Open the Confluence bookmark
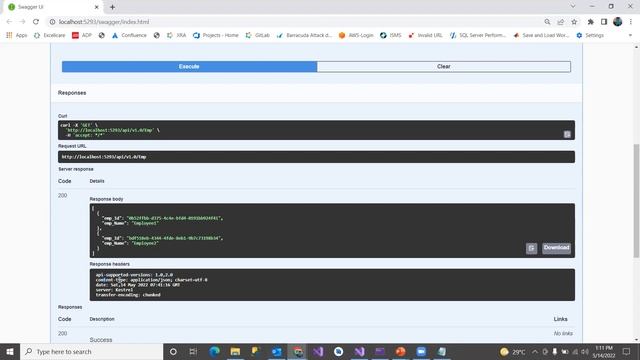 (x=129, y=36)
